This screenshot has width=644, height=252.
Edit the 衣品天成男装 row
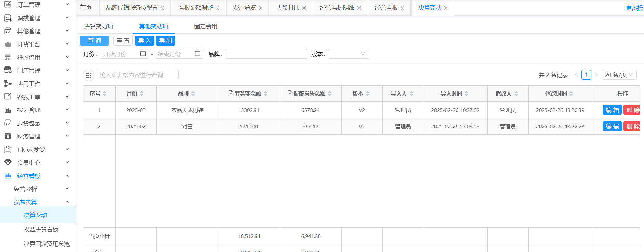click(612, 110)
